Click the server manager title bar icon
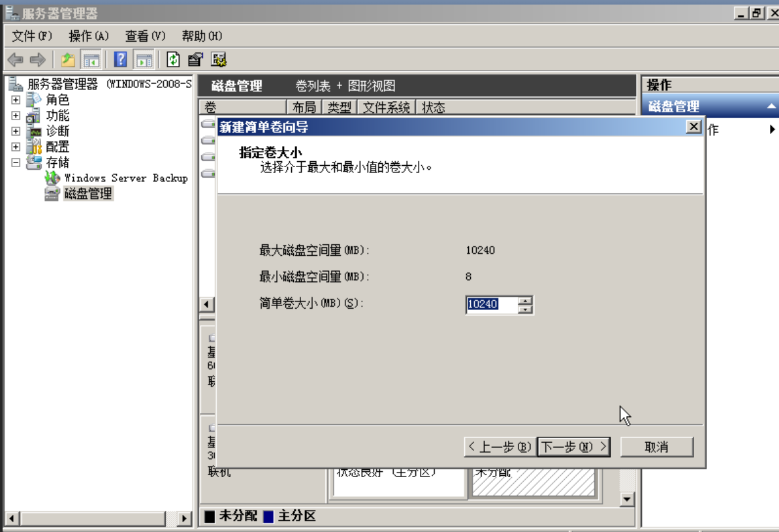 pos(12,13)
